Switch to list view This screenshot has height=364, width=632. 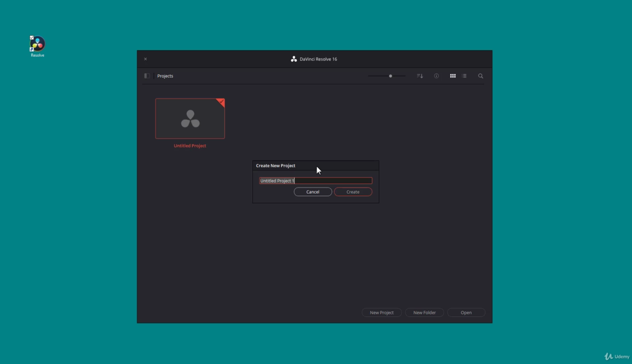click(464, 76)
